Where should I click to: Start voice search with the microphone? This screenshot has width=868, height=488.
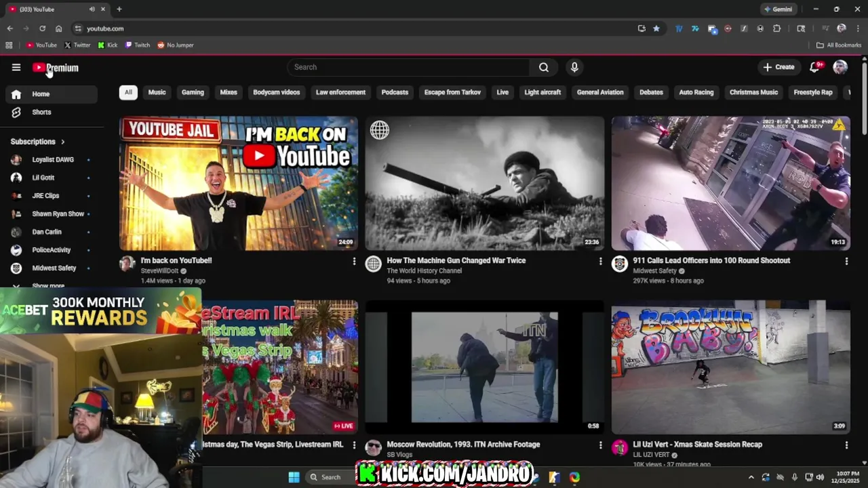(574, 67)
